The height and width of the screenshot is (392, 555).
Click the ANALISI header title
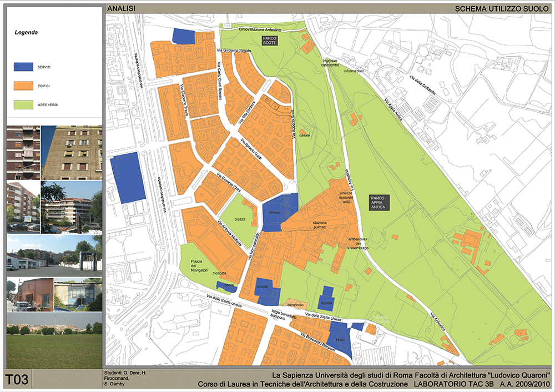click(120, 9)
